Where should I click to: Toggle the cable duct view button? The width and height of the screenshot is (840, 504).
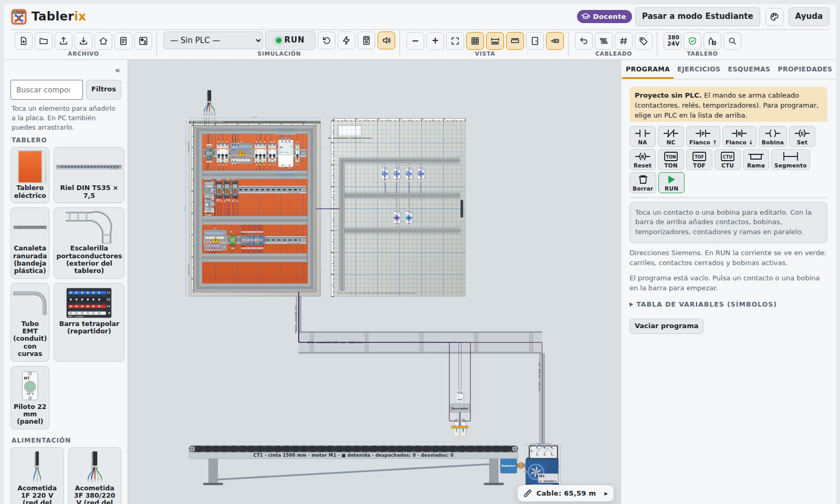click(x=515, y=41)
